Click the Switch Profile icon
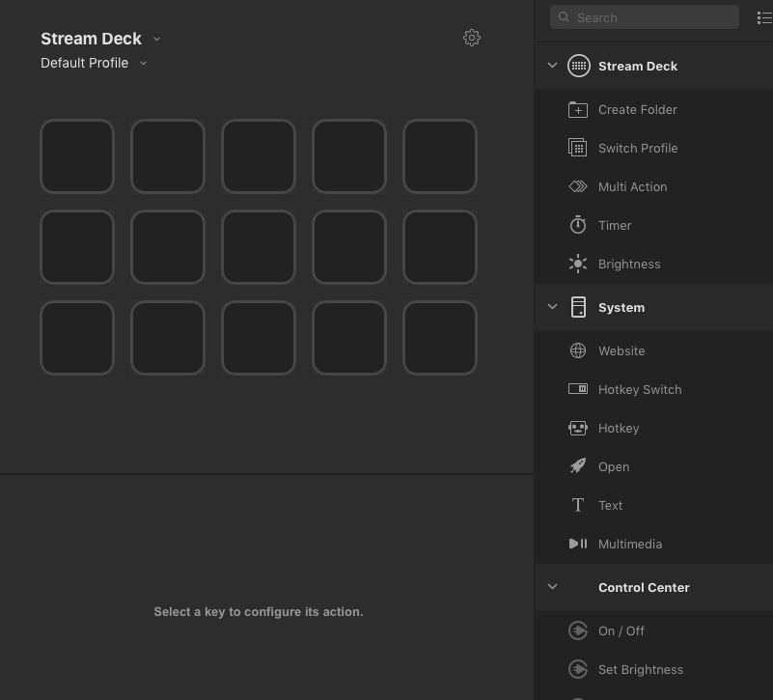773x700 pixels. [x=578, y=148]
